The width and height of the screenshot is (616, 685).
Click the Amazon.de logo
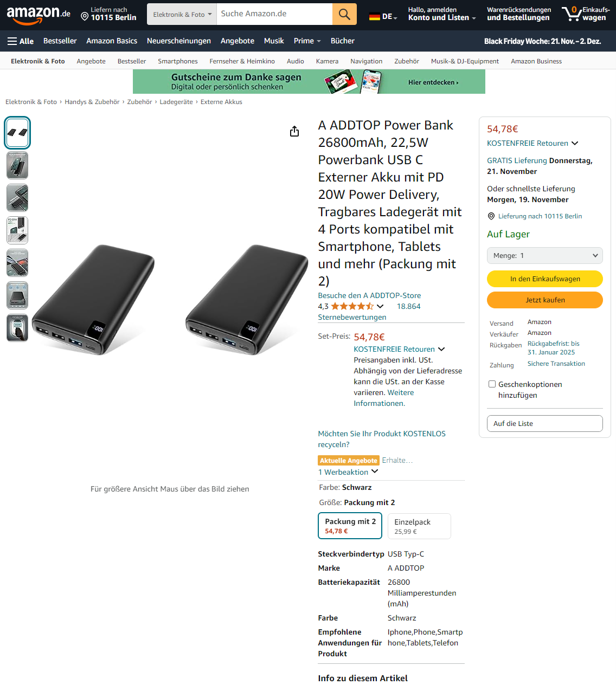(39, 15)
